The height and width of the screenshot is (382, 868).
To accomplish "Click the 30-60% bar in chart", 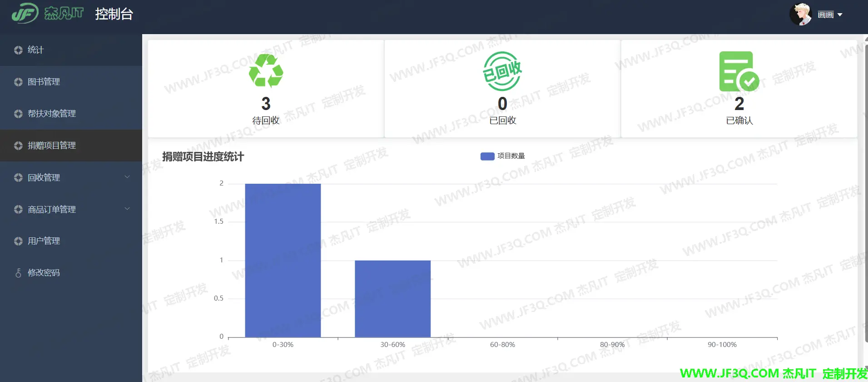I will tap(392, 298).
